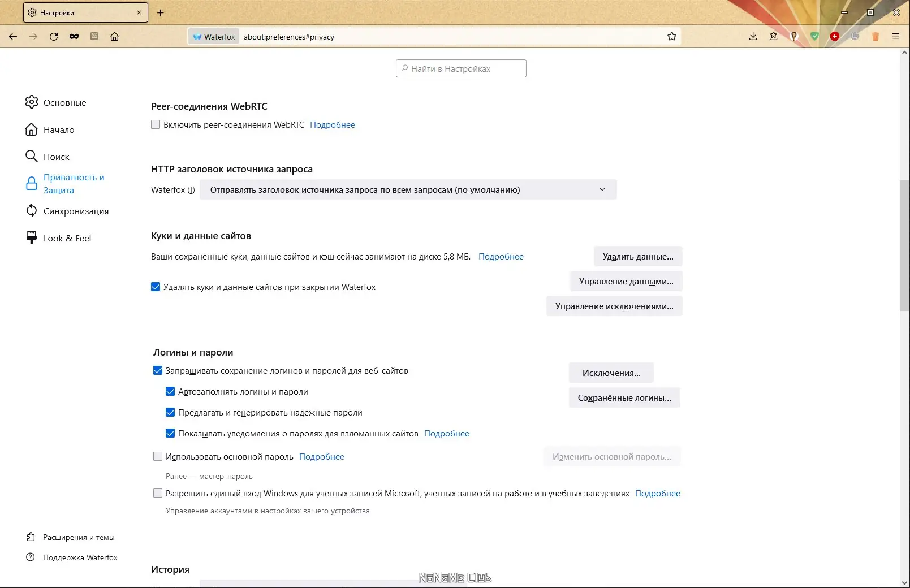Toggle Автозаполнять логины и пароли checkbox
The width and height of the screenshot is (910, 588).
(x=170, y=391)
